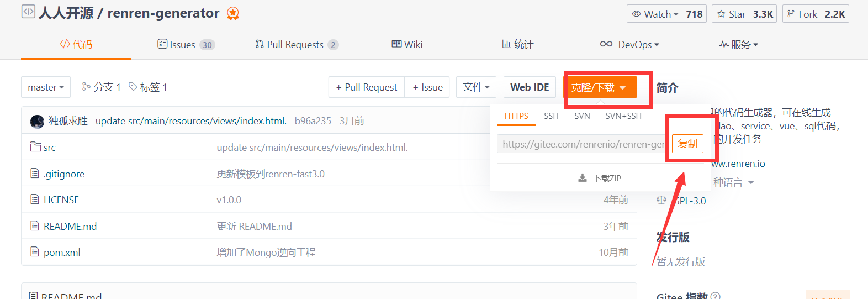Open the 文件 file dropdown
868x299 pixels.
coord(476,87)
